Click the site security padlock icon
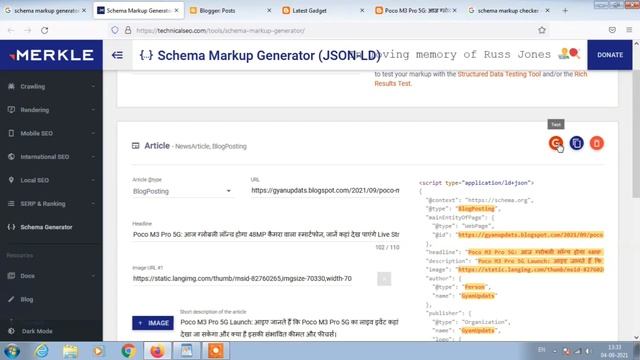Viewport: 640px width, 360px height. pyautogui.click(x=128, y=30)
